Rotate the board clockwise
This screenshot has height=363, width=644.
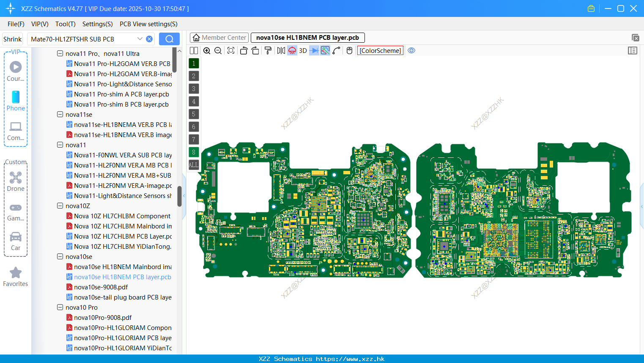[x=255, y=51]
